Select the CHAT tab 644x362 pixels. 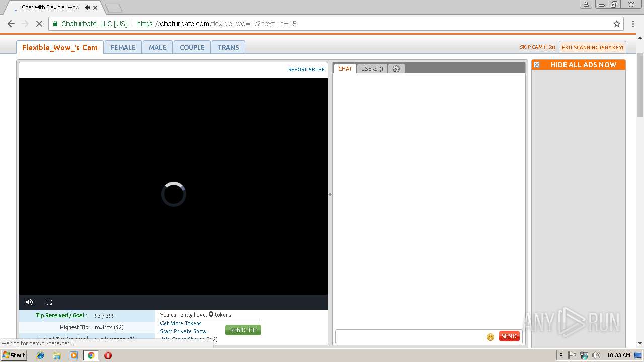(345, 69)
